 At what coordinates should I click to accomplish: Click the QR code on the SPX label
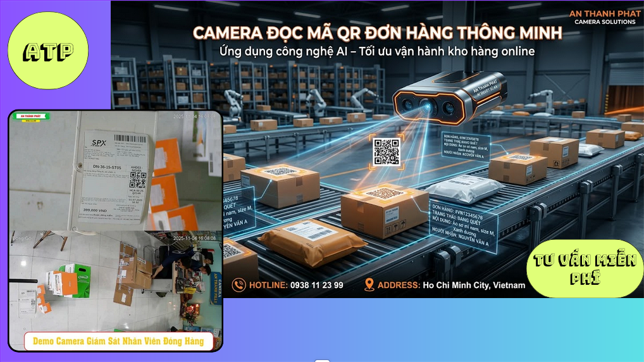[x=137, y=180]
